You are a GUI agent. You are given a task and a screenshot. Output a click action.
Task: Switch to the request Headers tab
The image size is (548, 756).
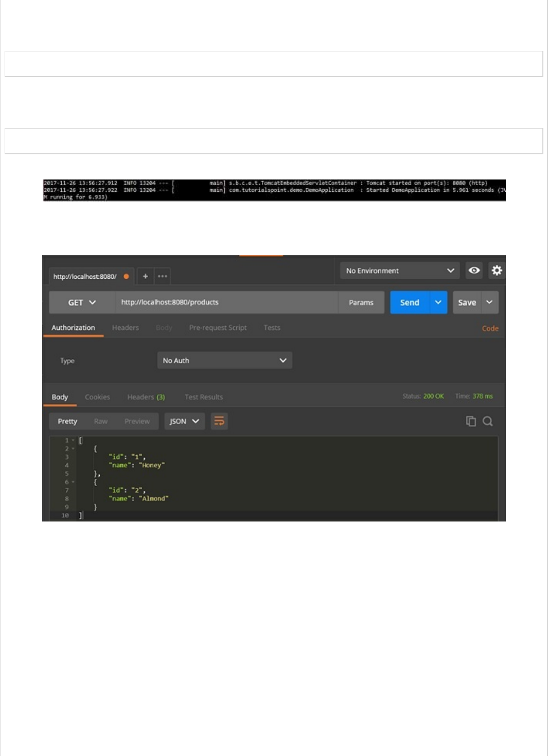pos(126,328)
